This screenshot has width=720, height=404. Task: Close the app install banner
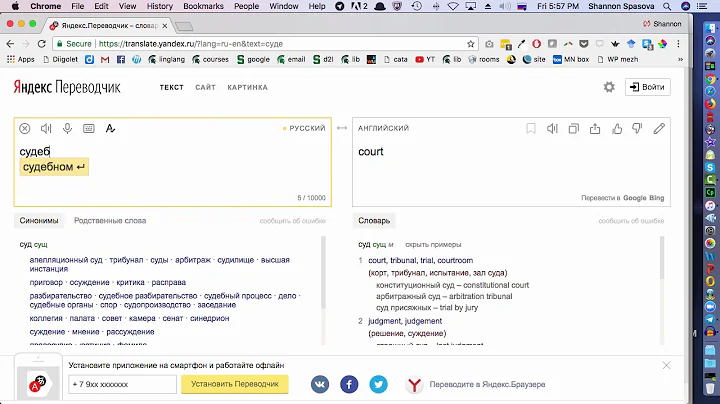pos(666,365)
